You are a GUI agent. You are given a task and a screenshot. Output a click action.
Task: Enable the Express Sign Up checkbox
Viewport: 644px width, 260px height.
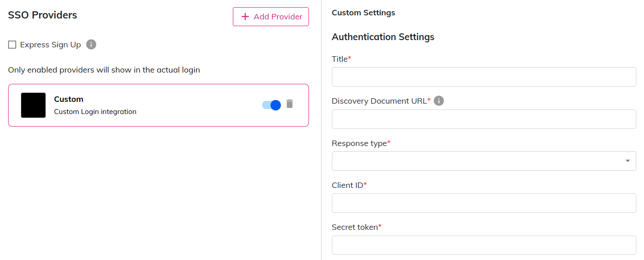(12, 45)
